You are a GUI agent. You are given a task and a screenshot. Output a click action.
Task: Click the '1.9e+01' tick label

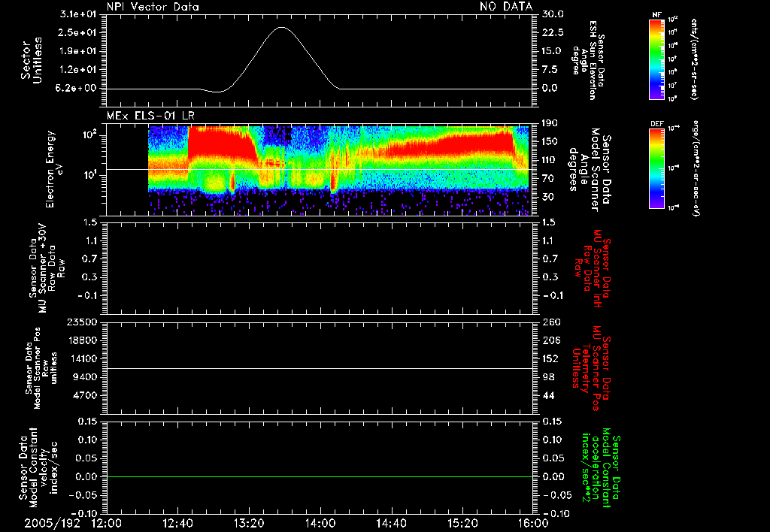[77, 51]
